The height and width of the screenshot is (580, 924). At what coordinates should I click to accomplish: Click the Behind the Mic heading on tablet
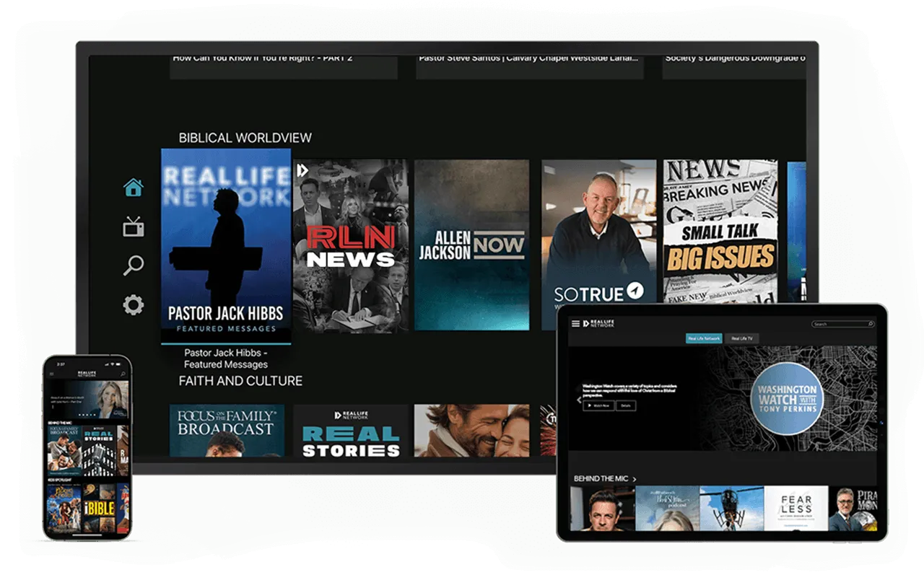point(601,479)
